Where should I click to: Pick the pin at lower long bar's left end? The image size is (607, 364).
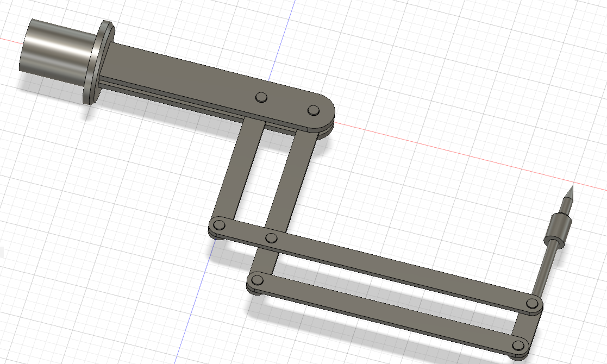[x=257, y=280]
